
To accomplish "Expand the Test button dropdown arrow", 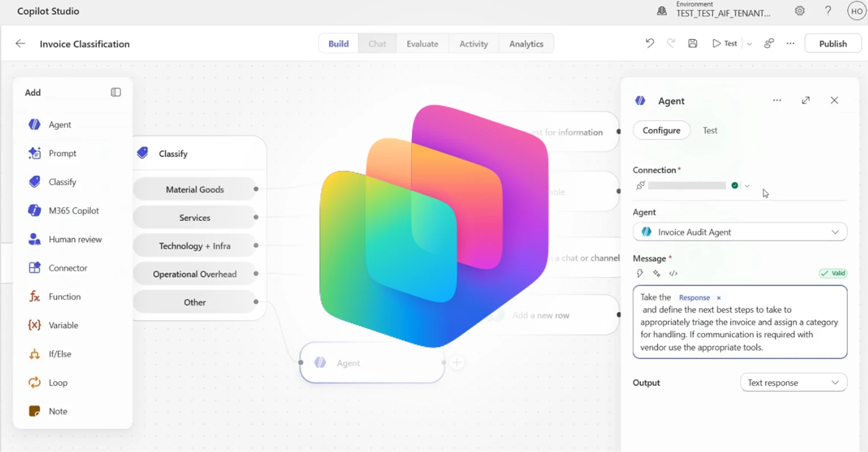I will [x=749, y=44].
